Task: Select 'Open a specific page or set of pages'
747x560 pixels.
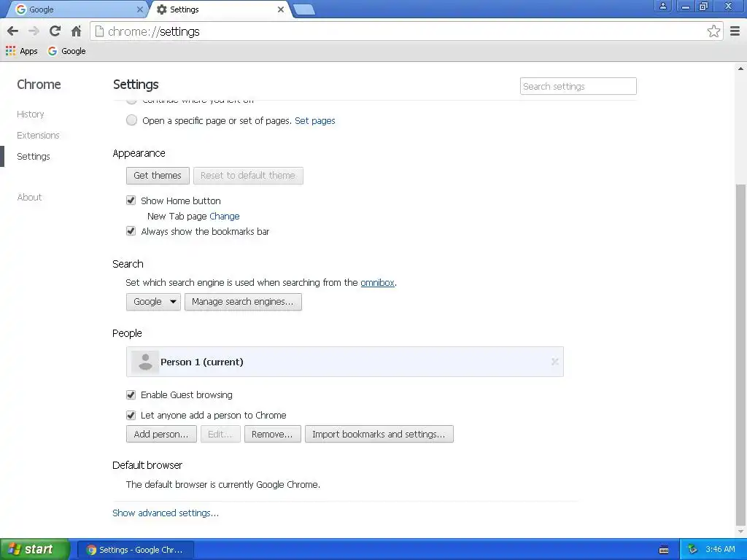Action: 131,120
